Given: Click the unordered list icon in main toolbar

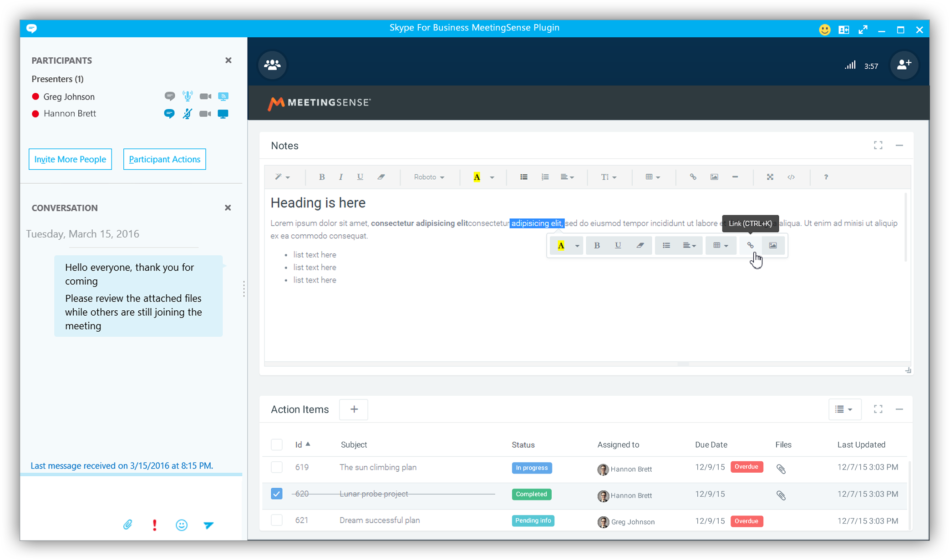Looking at the screenshot, I should pyautogui.click(x=524, y=177).
